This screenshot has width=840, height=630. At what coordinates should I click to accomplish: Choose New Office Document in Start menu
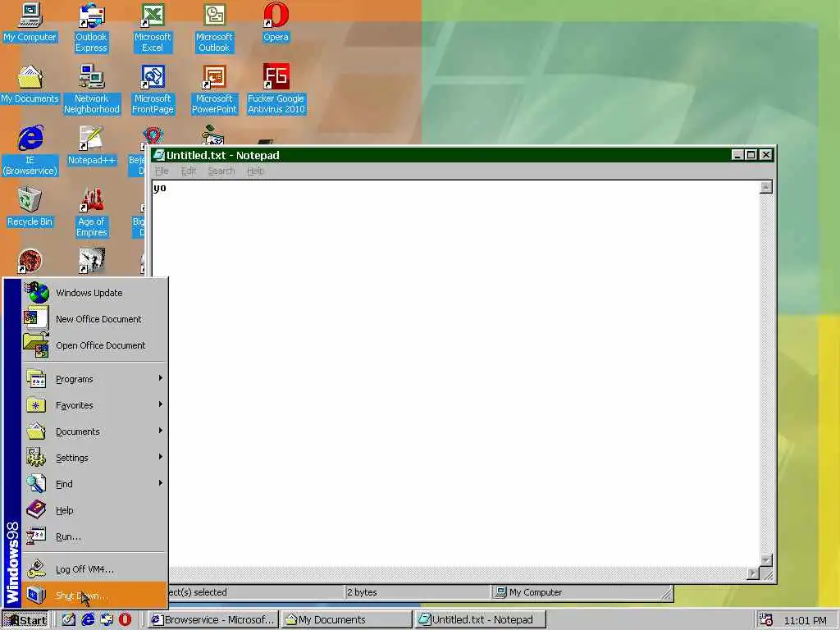point(94,319)
